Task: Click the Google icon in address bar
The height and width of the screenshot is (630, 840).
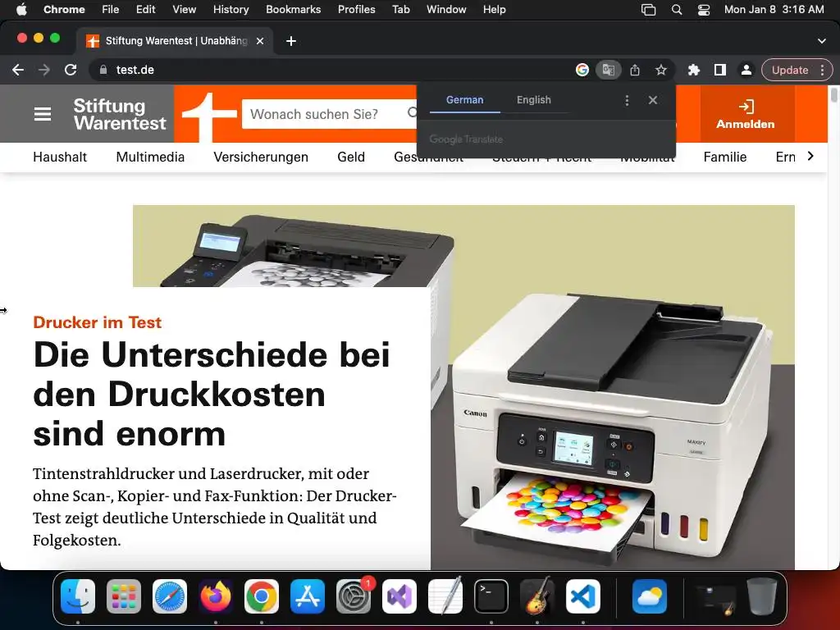Action: pos(582,70)
